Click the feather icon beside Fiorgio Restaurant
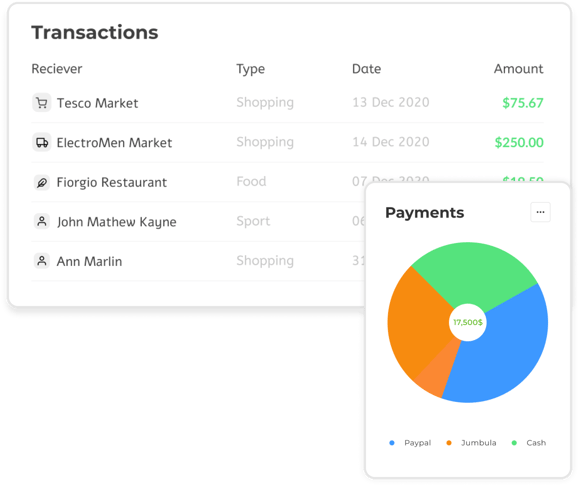Image resolution: width=579 pixels, height=486 pixels. coord(42,182)
